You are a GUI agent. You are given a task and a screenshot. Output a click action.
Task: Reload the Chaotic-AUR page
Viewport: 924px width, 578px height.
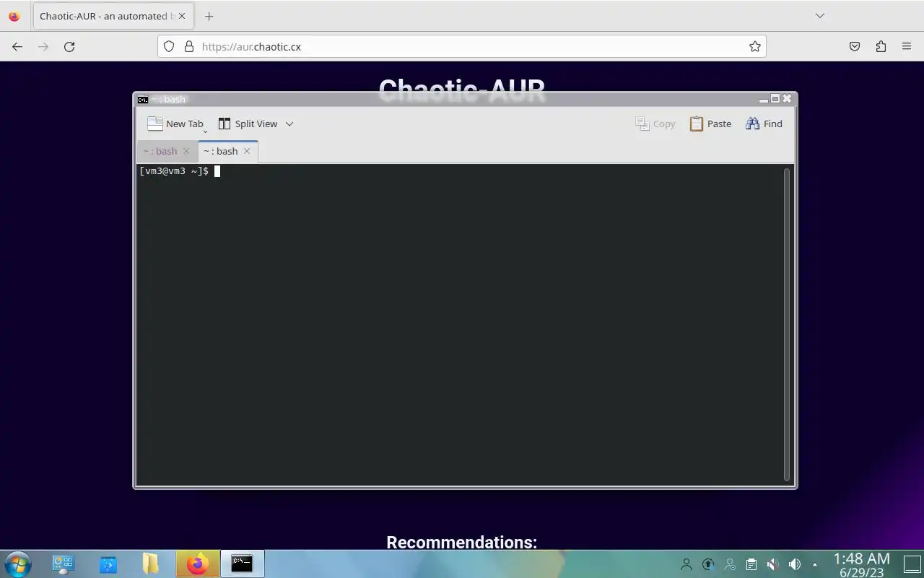69,46
